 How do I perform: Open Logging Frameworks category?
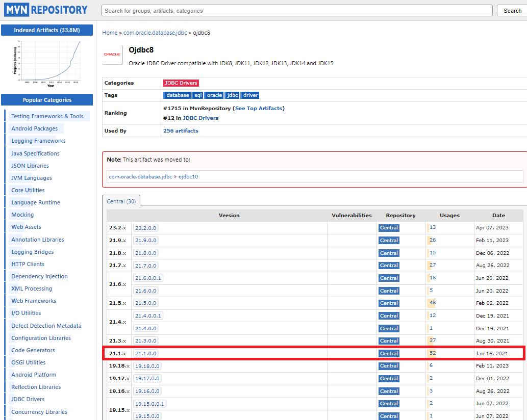click(38, 141)
